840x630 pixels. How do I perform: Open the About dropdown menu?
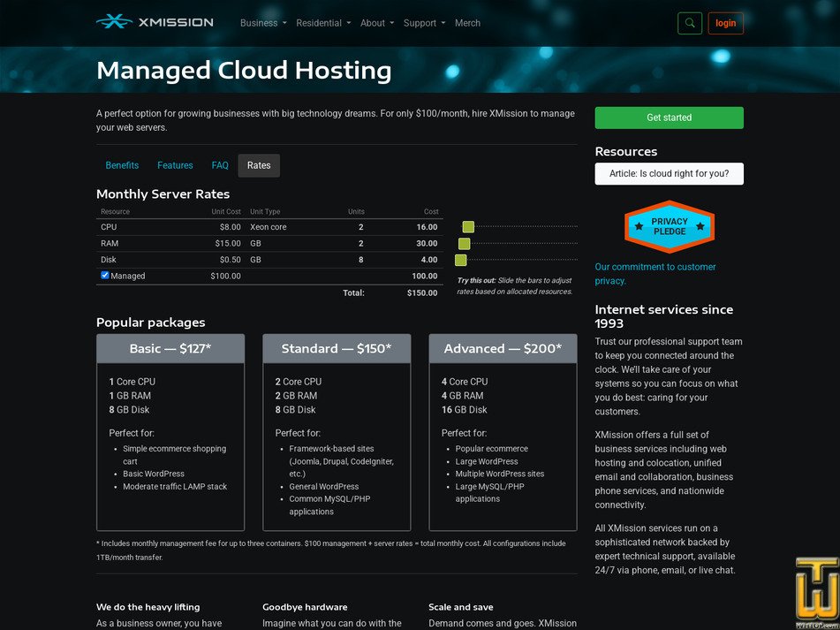click(377, 23)
